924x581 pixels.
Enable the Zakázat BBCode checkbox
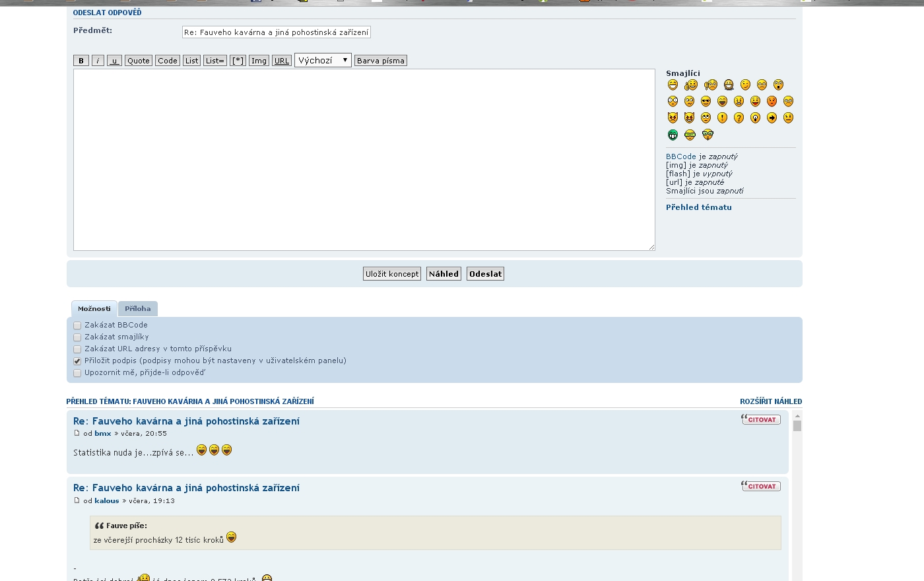pos(77,325)
